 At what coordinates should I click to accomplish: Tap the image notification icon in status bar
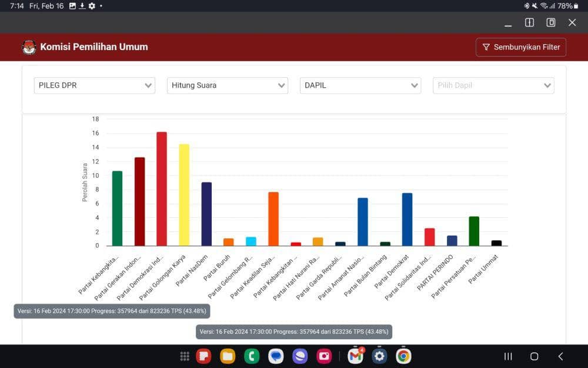click(73, 6)
